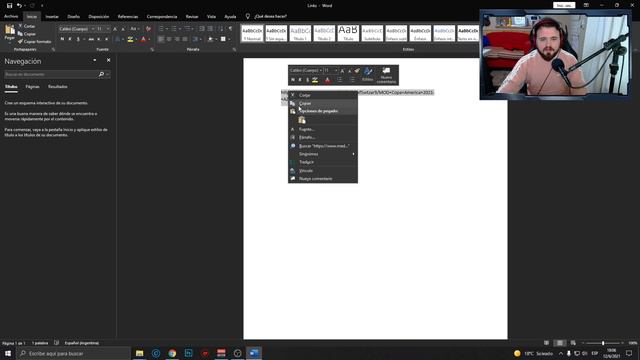
Task: Click Copiar in the ribbon clipboard group
Action: [x=27, y=34]
